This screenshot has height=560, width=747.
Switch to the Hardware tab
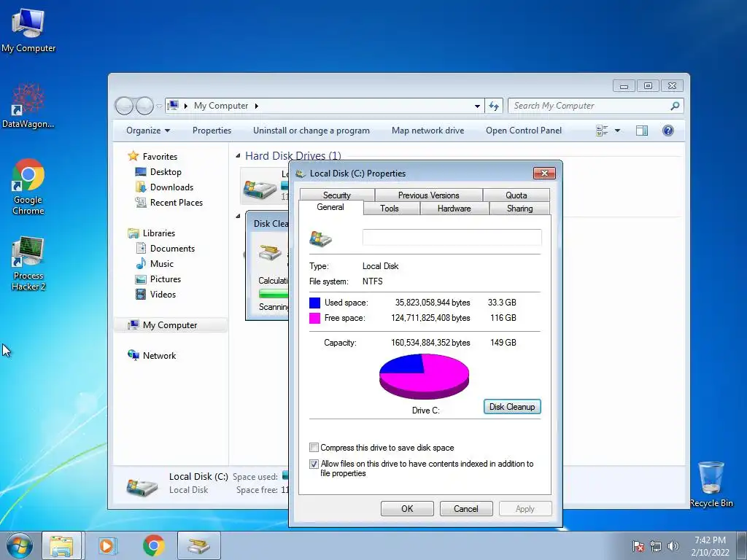click(x=454, y=209)
